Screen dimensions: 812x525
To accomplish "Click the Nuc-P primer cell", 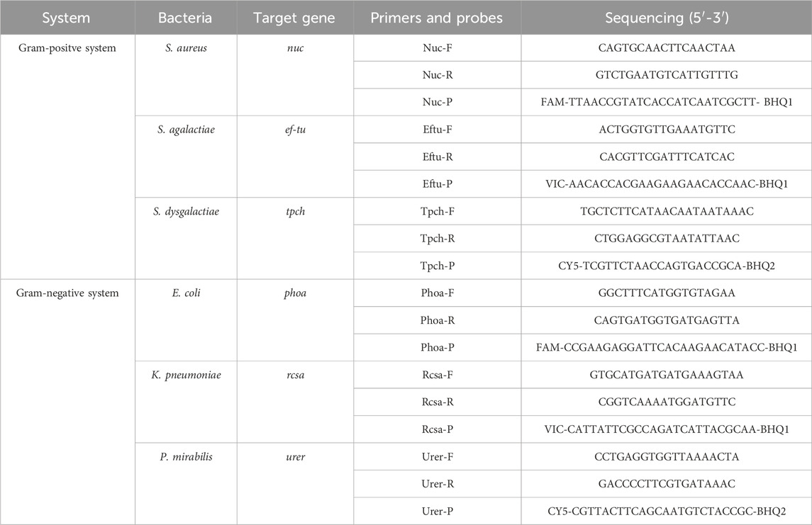I will (x=435, y=103).
